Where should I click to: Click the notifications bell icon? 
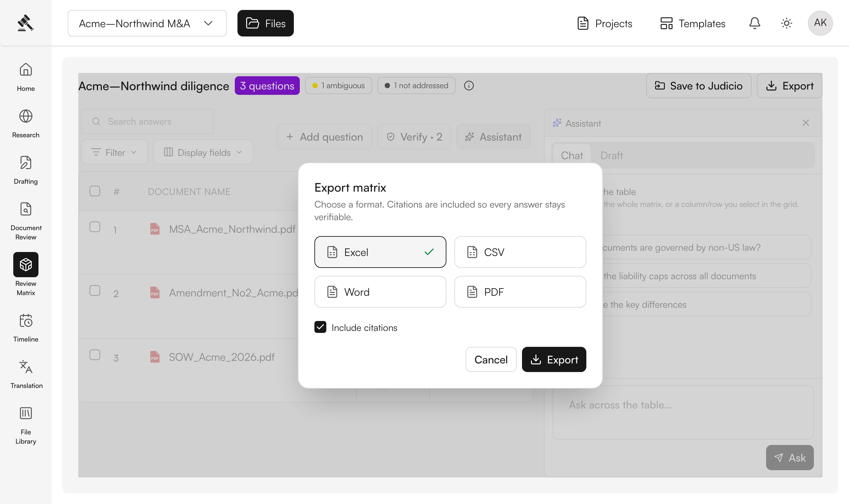[x=754, y=23]
